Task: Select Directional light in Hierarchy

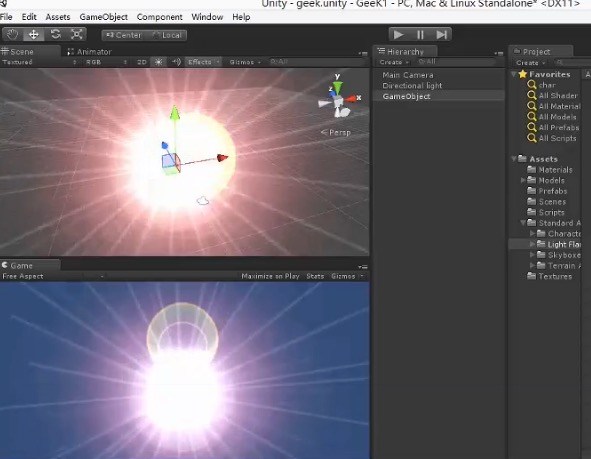Action: pyautogui.click(x=412, y=86)
